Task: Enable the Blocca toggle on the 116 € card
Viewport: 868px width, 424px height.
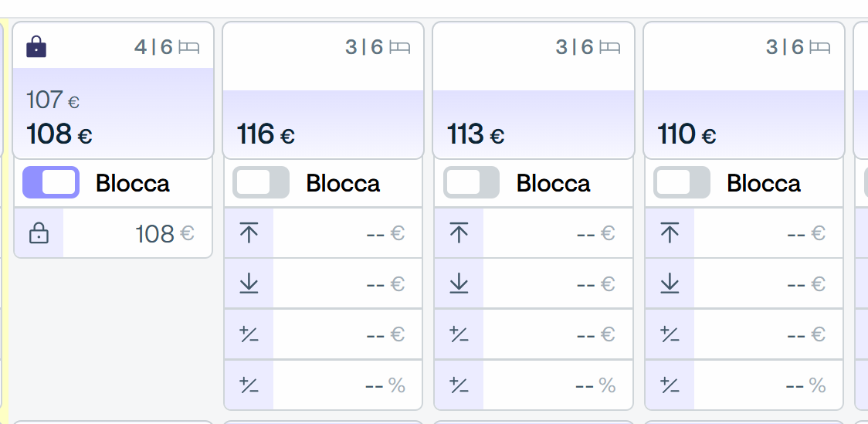Action: [x=261, y=182]
